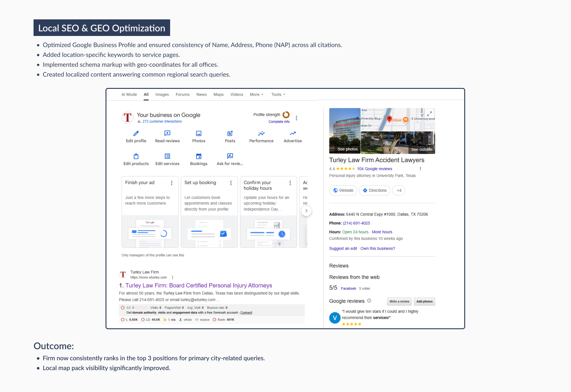This screenshot has height=392, width=571.
Task: Select the All results tab
Action: click(x=146, y=94)
